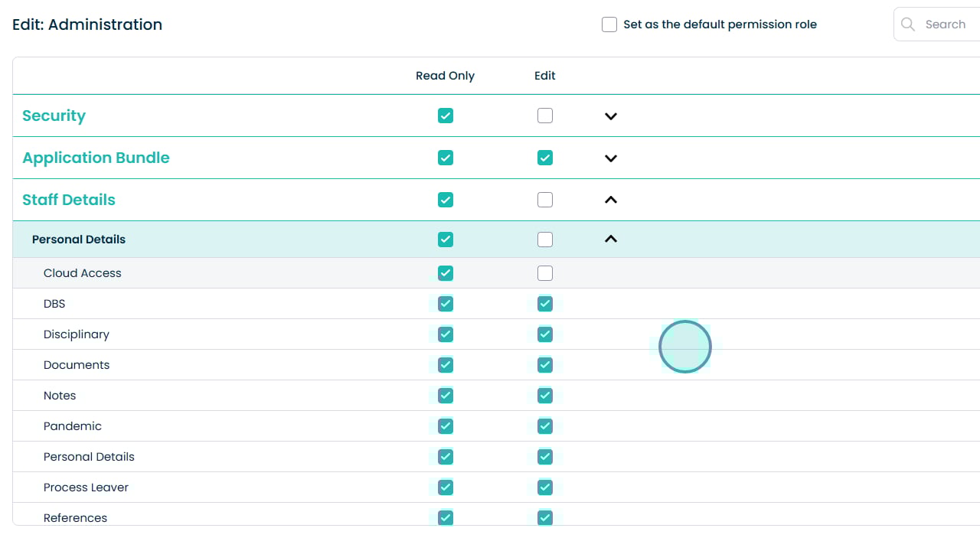Viewport: 980px width, 551px height.
Task: Enable Edit permission for Security
Action: 544,116
